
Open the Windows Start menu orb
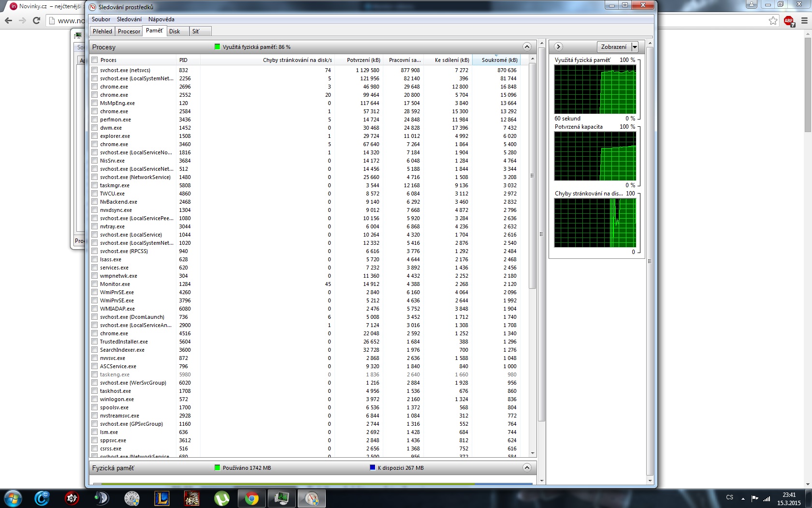pos(13,498)
